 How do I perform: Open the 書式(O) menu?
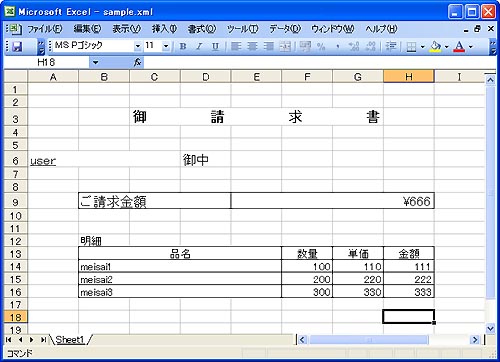point(202,29)
